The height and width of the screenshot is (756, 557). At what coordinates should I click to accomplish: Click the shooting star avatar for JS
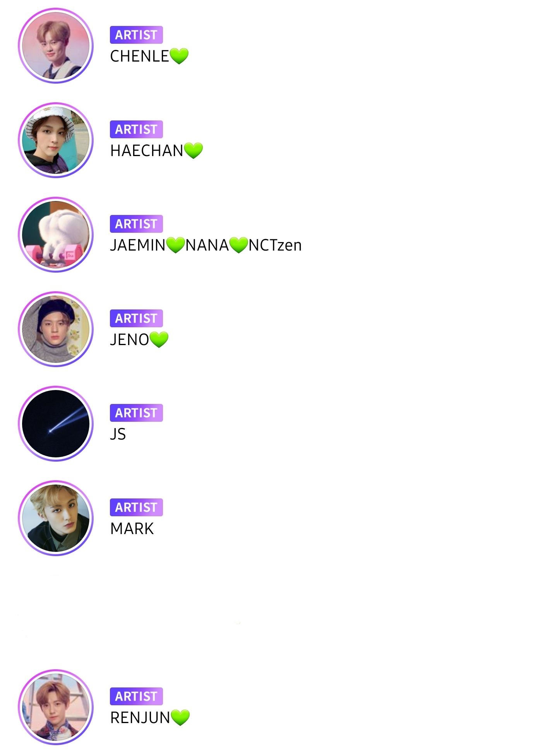[56, 424]
